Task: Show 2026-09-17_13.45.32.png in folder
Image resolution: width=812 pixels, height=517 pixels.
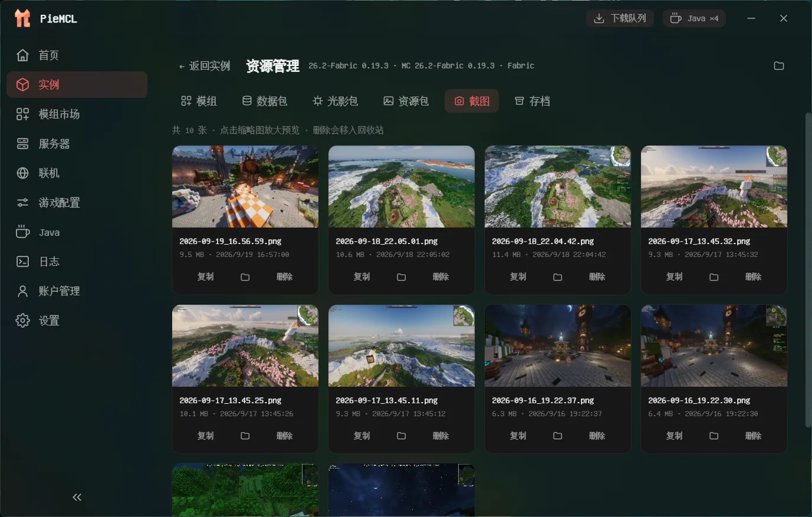Action: click(714, 277)
